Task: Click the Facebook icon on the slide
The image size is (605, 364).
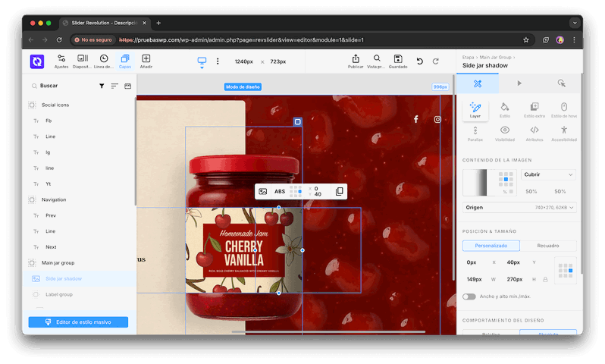Action: [416, 119]
